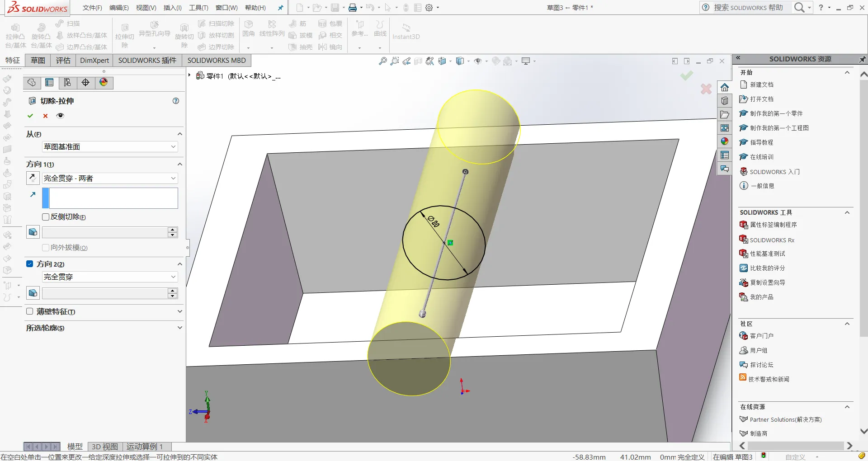The width and height of the screenshot is (868, 461).
Task: Click the 新建文档 link
Action: point(761,85)
